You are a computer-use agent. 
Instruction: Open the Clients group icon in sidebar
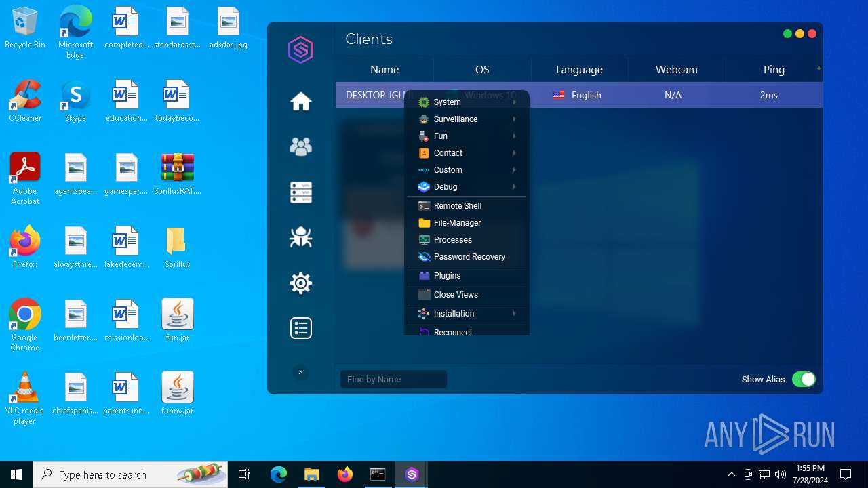click(x=300, y=146)
